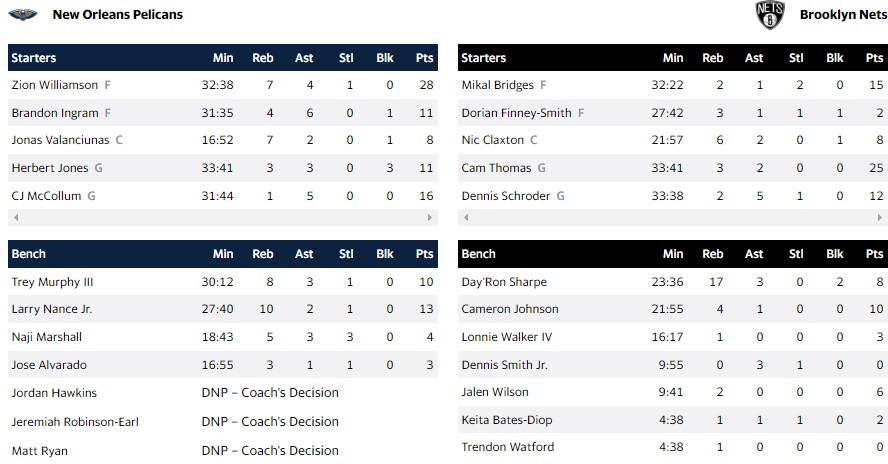Click on CJ McCollum's name
The height and width of the screenshot is (464, 888).
pos(46,196)
